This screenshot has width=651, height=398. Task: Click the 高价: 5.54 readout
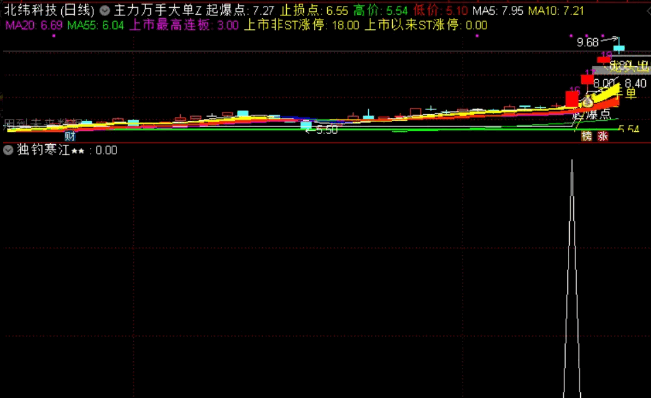pos(381,10)
